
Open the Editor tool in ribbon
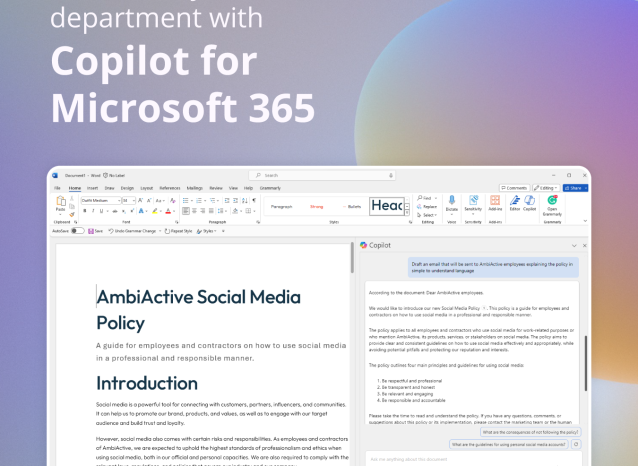pos(515,202)
